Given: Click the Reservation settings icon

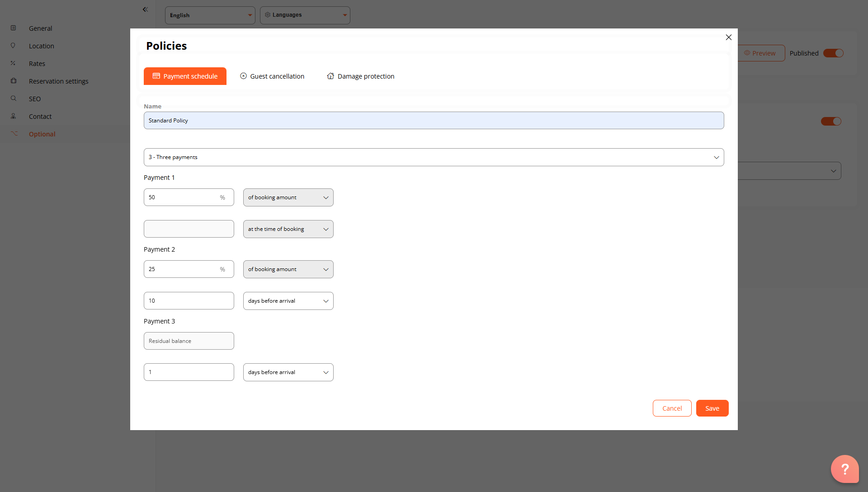Looking at the screenshot, I should pyautogui.click(x=14, y=81).
